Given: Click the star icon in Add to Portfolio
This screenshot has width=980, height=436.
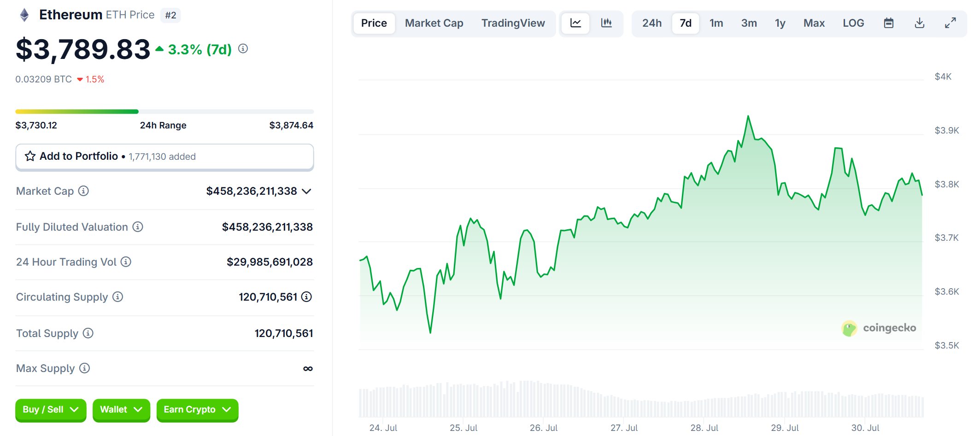Looking at the screenshot, I should click(x=30, y=156).
